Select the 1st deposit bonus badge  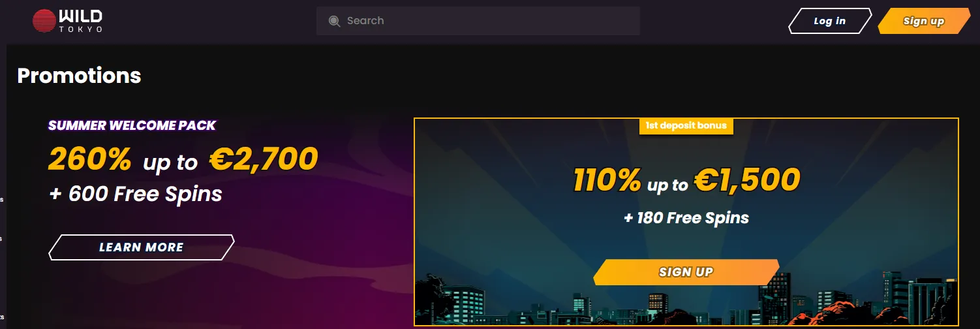pos(686,125)
